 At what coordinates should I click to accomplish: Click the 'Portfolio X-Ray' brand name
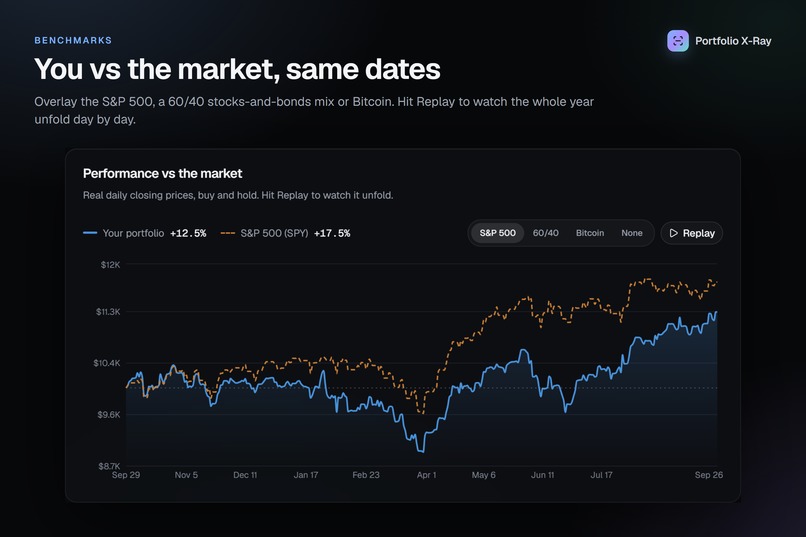click(733, 41)
